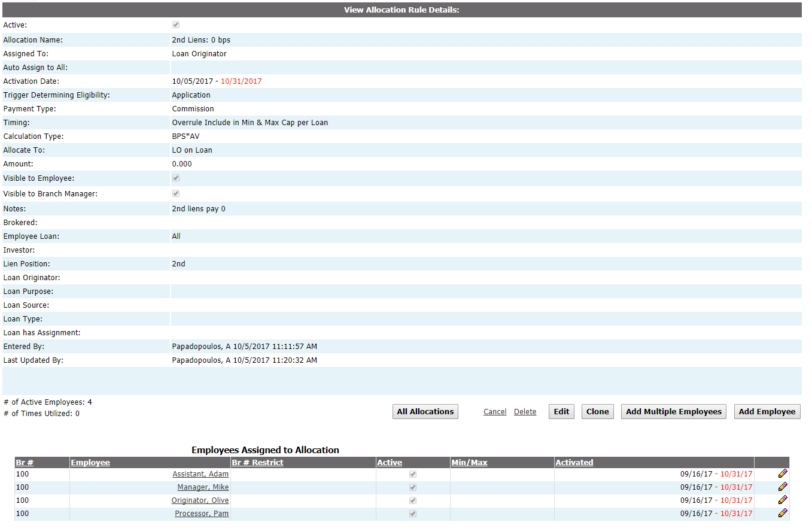The image size is (812, 528).
Task: Toggle Active checkbox for Processor, Pam
Action: coord(413,514)
